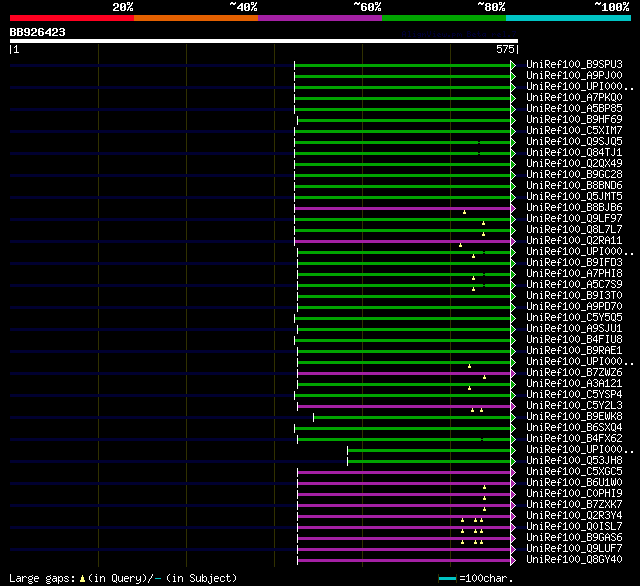Select the UniRef100_A9SJU1 label

click(x=574, y=329)
